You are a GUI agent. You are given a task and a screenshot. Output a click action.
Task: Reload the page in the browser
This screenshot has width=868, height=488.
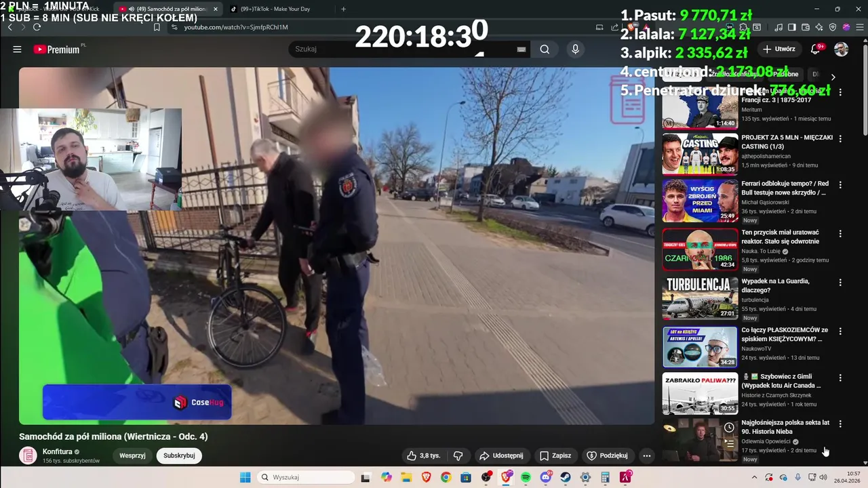37,27
